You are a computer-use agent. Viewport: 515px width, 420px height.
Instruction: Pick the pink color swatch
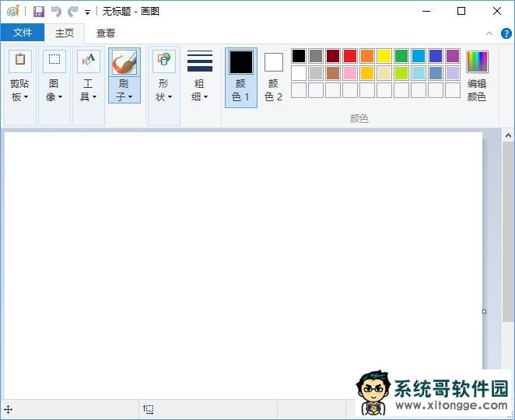(350, 73)
